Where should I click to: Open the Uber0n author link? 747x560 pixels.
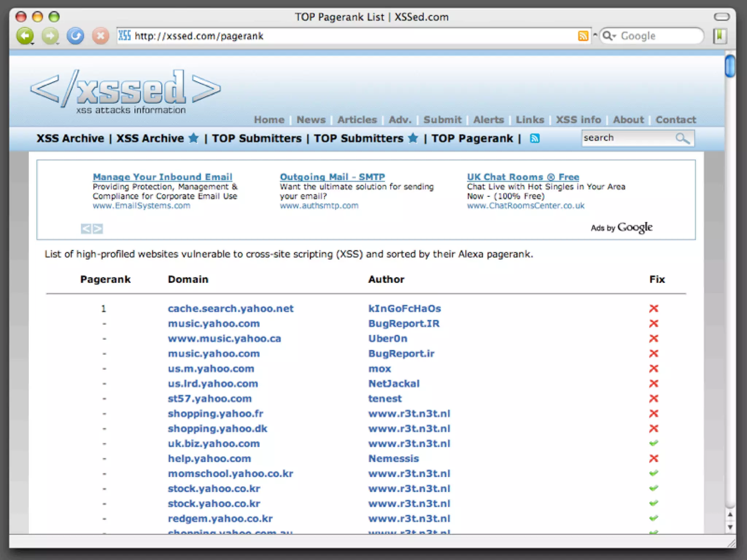pyautogui.click(x=388, y=338)
